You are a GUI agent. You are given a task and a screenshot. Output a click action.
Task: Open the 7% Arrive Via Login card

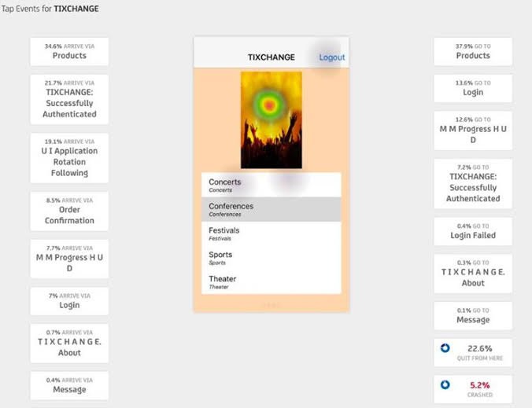coord(69,301)
